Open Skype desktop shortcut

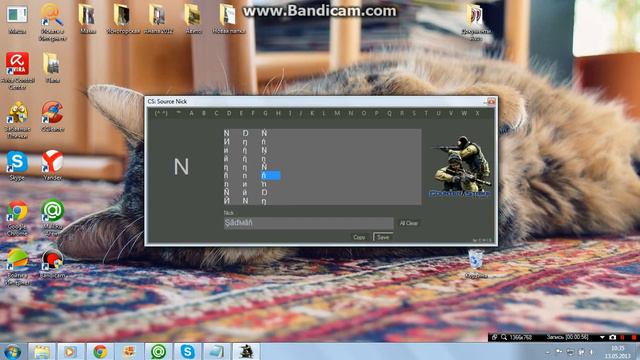click(x=17, y=165)
